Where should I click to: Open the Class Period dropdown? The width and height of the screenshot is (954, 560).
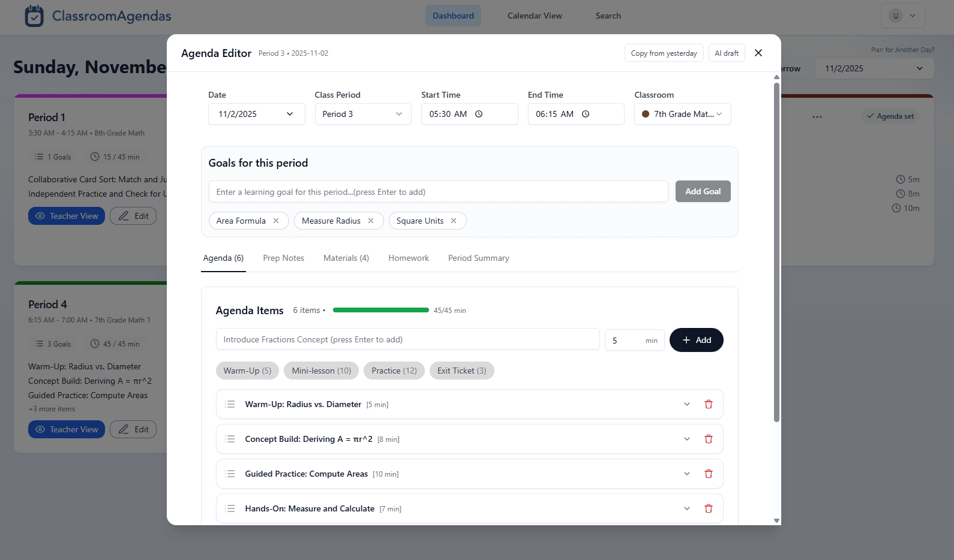pos(363,114)
